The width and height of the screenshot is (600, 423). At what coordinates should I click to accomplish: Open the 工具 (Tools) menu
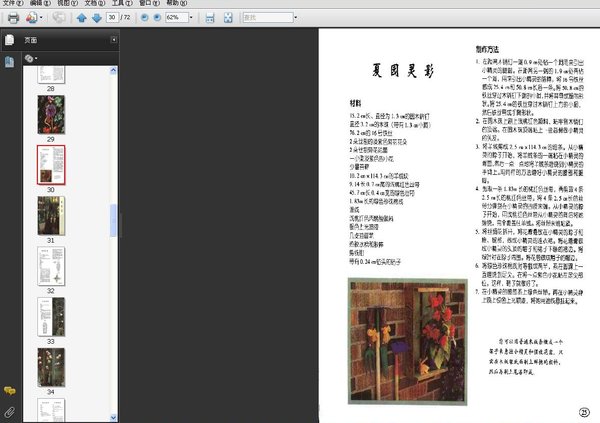[x=122, y=3]
